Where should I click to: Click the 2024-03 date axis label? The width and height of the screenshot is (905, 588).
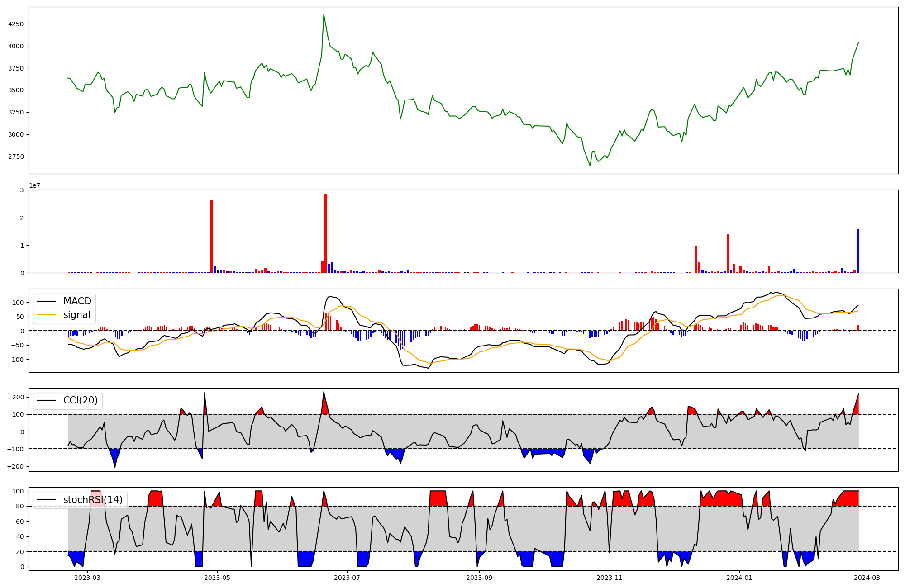coord(867,578)
